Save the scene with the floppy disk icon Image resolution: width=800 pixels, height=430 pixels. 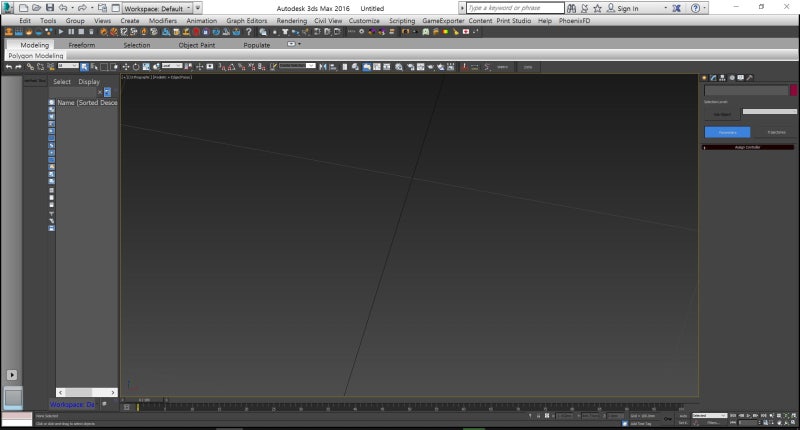click(49, 8)
